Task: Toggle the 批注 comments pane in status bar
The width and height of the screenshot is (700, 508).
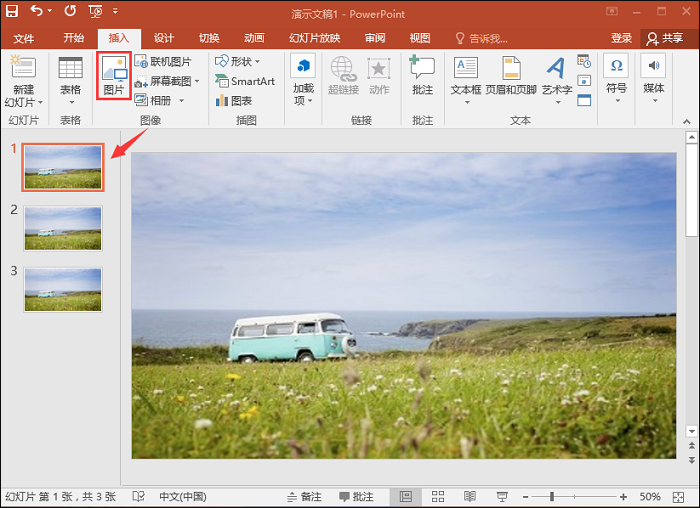Action: (x=356, y=496)
